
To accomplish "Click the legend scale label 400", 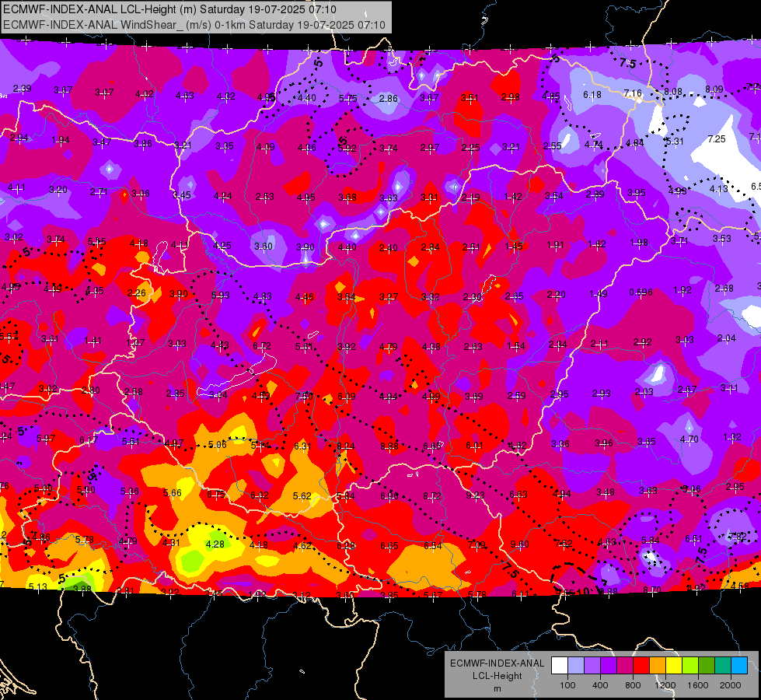I will pyautogui.click(x=600, y=685).
